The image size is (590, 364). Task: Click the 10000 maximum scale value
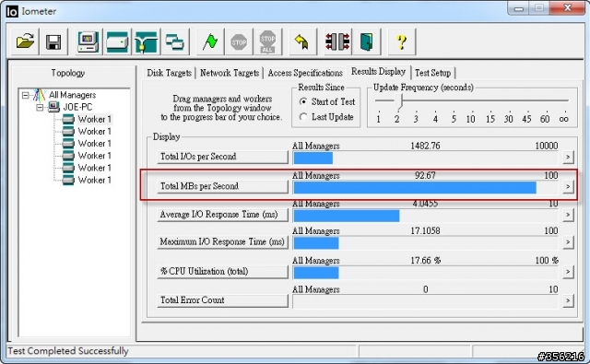[547, 146]
